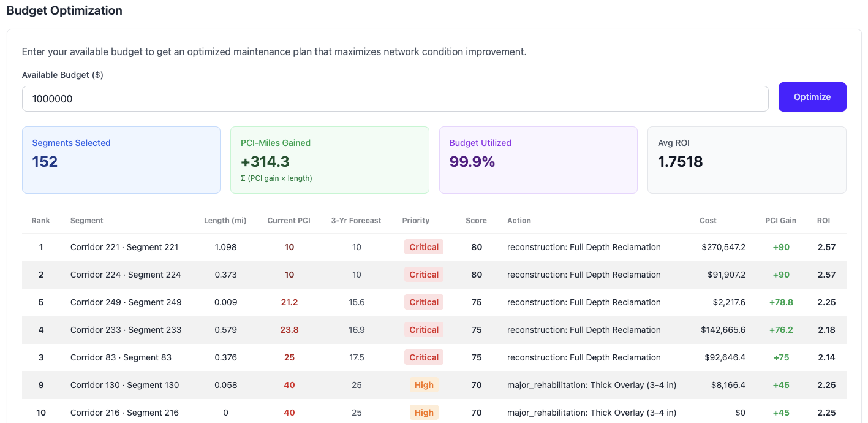Click Critical badge for Segment 249
This screenshot has height=423, width=868.
click(x=424, y=302)
